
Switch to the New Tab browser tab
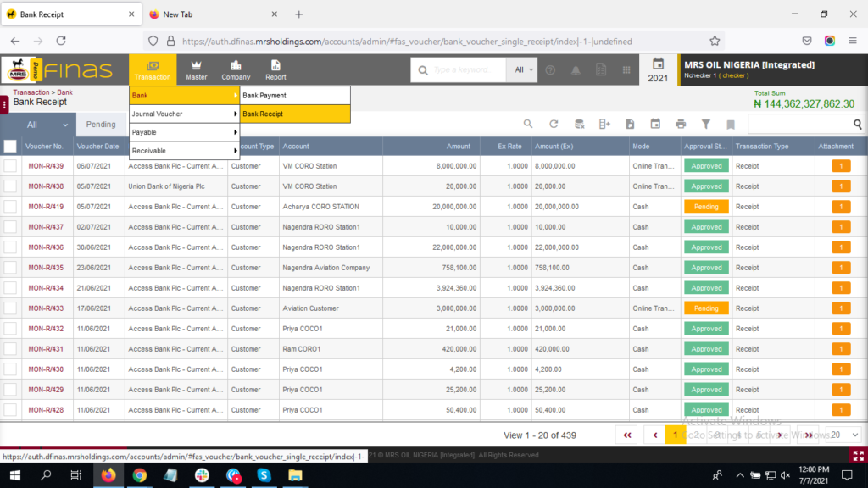coord(213,14)
